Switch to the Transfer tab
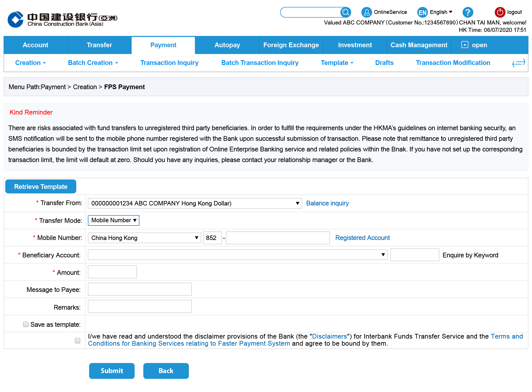The width and height of the screenshot is (532, 392). 99,45
